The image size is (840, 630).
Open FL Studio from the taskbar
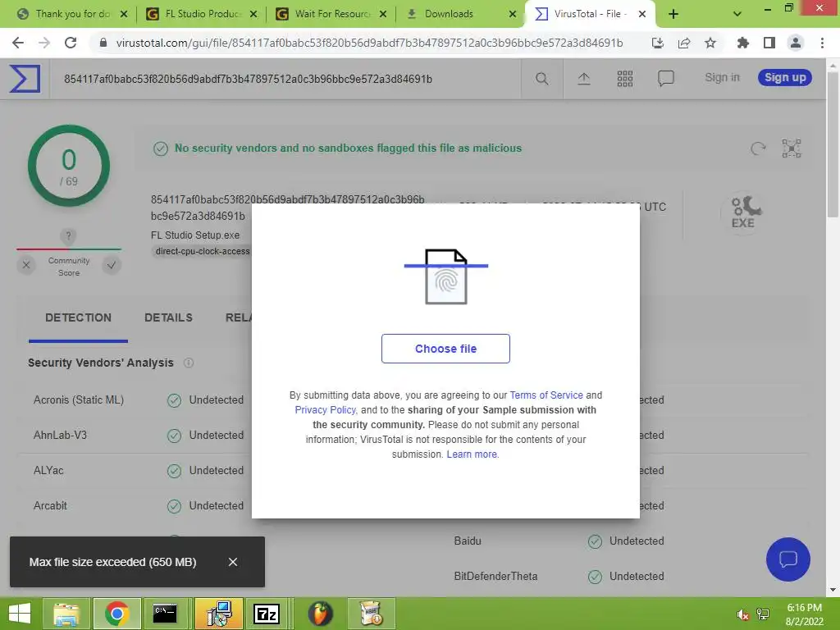(x=321, y=614)
